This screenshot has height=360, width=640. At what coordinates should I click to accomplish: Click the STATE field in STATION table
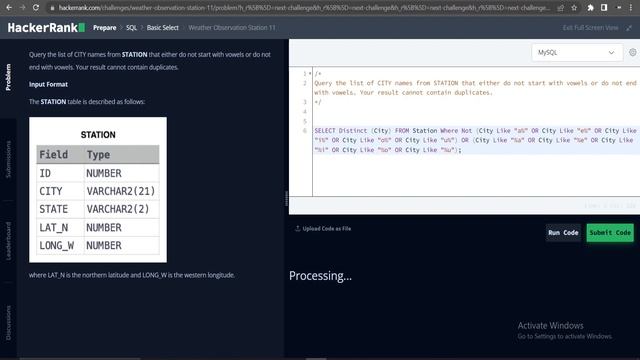pos(53,209)
